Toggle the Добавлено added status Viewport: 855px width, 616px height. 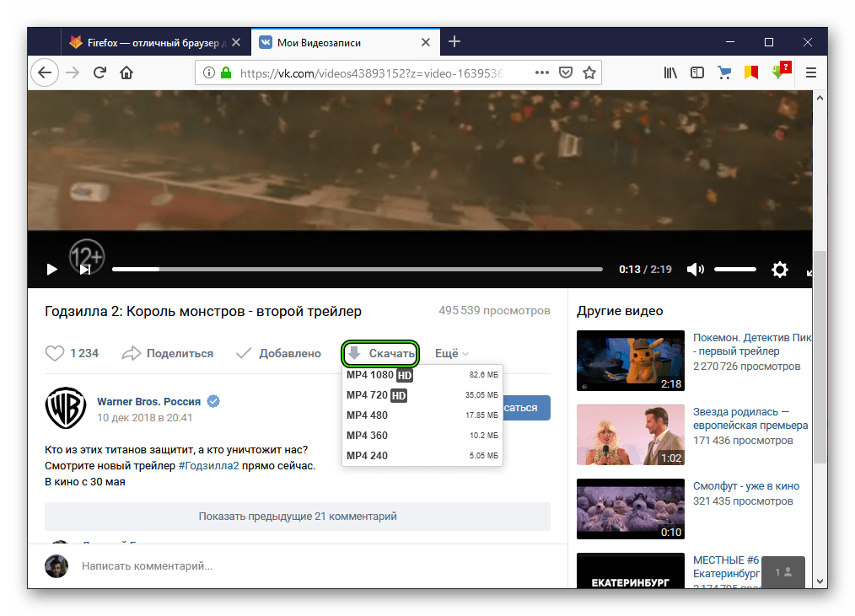point(278,353)
